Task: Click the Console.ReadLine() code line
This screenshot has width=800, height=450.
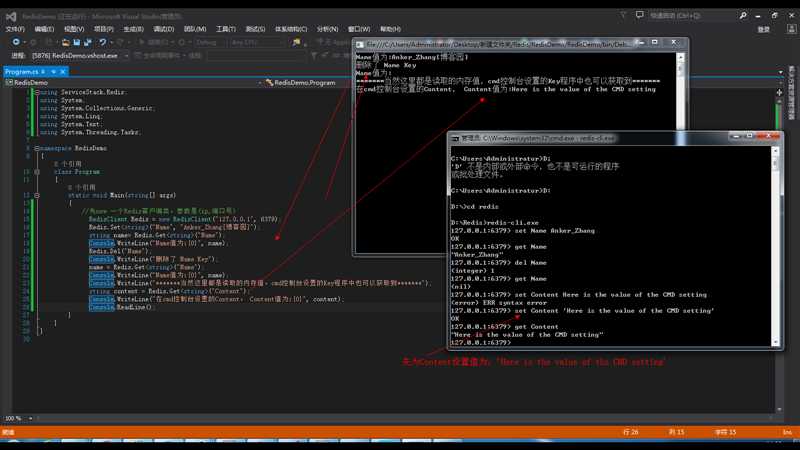Action: point(121,307)
